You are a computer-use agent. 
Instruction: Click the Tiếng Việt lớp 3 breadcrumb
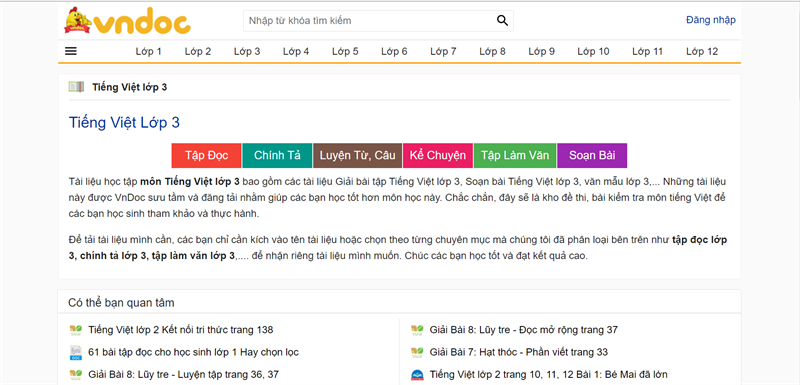[130, 87]
